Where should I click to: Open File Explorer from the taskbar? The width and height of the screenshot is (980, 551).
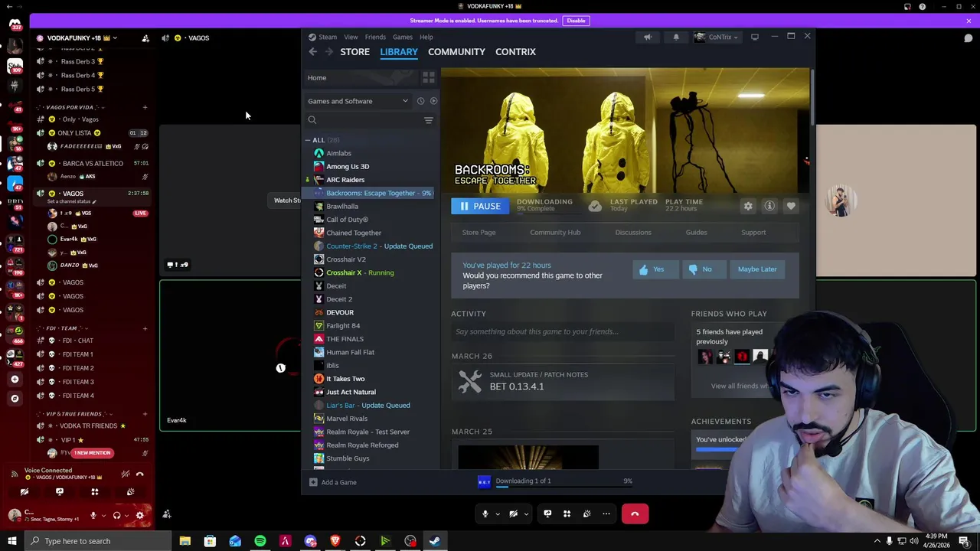185,541
